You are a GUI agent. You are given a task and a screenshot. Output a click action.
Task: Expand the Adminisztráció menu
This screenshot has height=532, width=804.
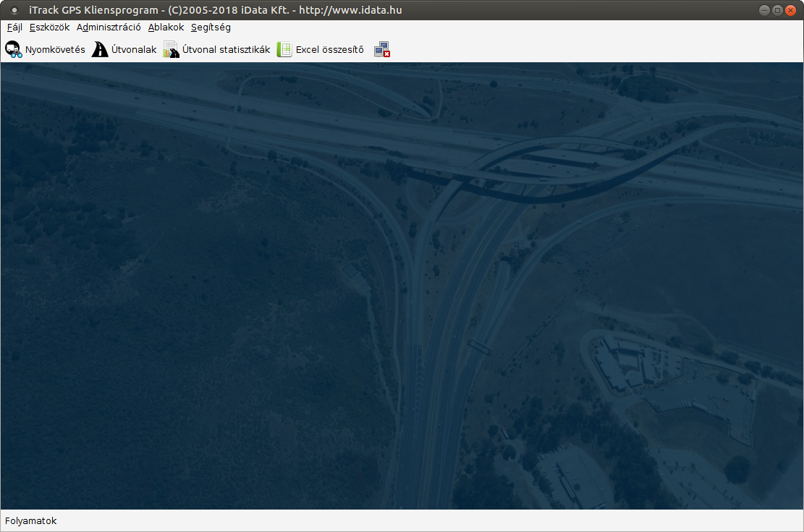pyautogui.click(x=109, y=28)
